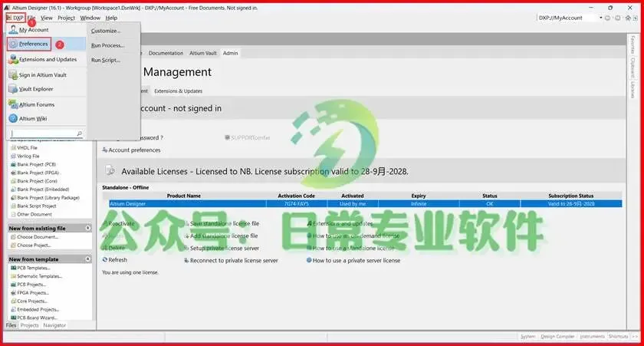The height and width of the screenshot is (346, 644).
Task: Choose Customize... in the submenu
Action: [106, 31]
